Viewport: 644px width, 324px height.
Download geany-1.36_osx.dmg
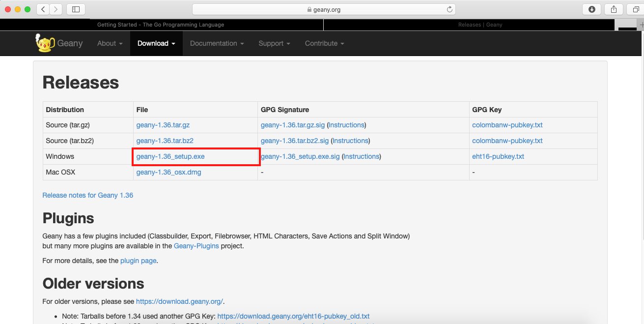pyautogui.click(x=169, y=172)
